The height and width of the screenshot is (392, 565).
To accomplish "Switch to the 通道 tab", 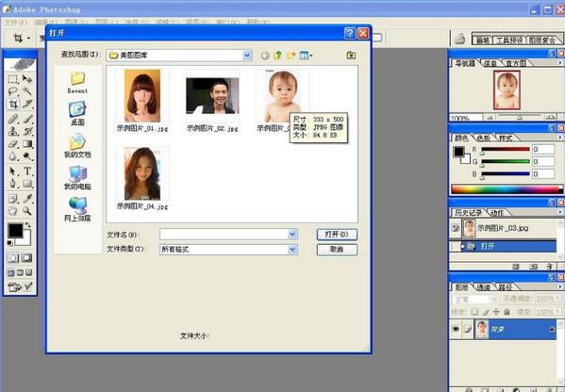I will pyautogui.click(x=483, y=287).
